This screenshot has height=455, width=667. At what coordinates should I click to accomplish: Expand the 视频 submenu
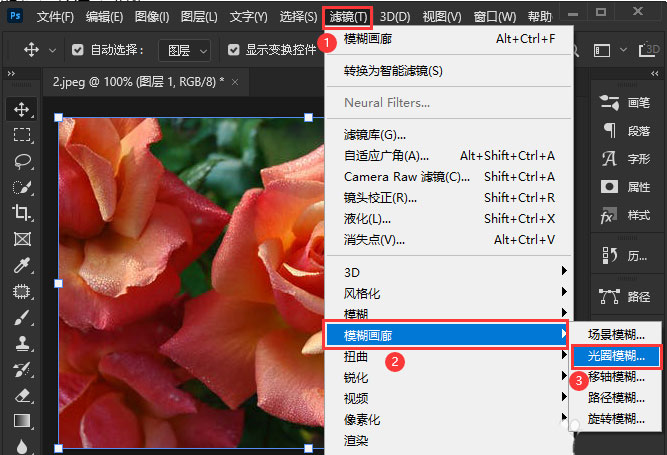[x=450, y=398]
